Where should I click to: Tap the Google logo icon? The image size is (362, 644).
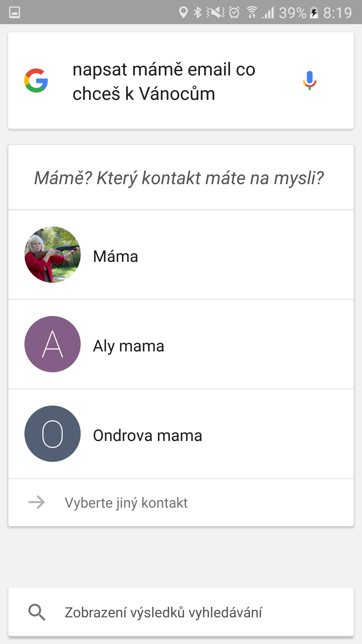(36, 80)
